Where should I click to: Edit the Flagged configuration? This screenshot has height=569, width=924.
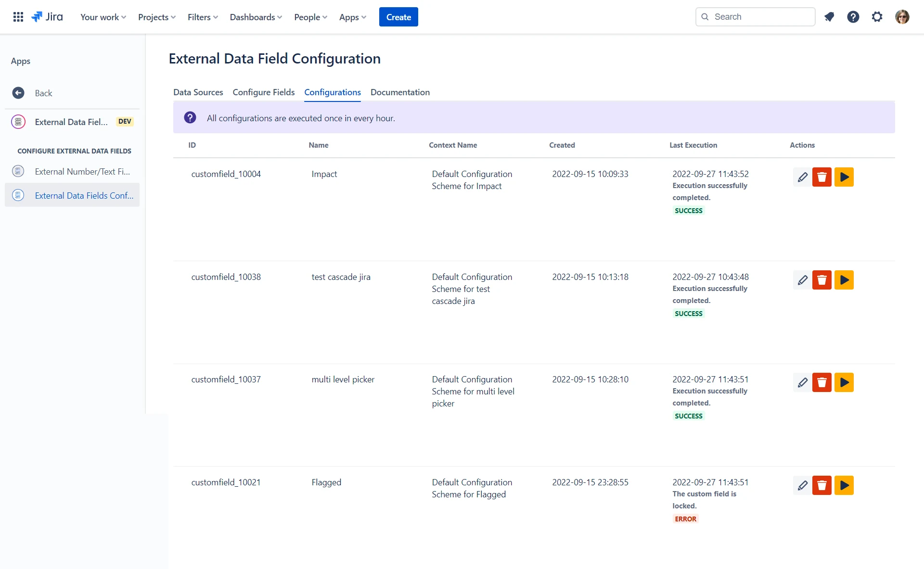[802, 485]
